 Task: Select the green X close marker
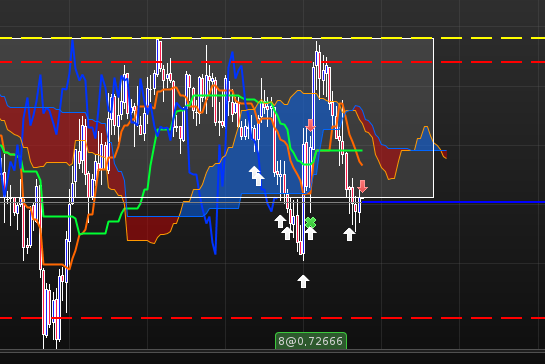[310, 222]
